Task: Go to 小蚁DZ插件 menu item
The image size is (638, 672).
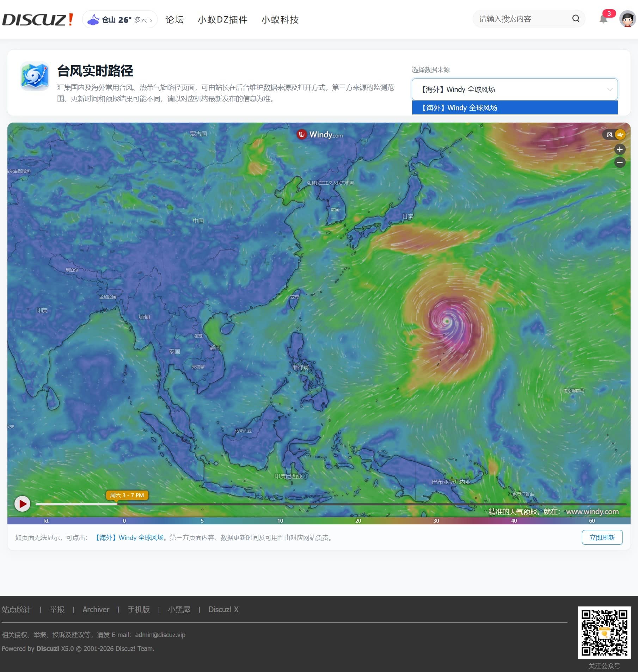Action: click(222, 19)
